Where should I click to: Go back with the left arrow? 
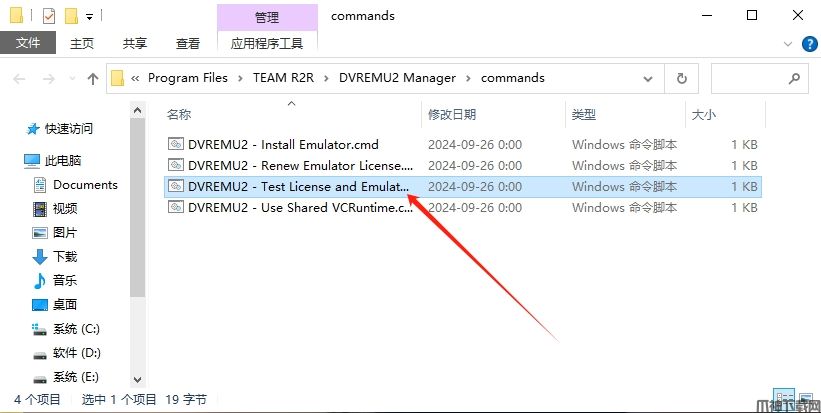19,79
